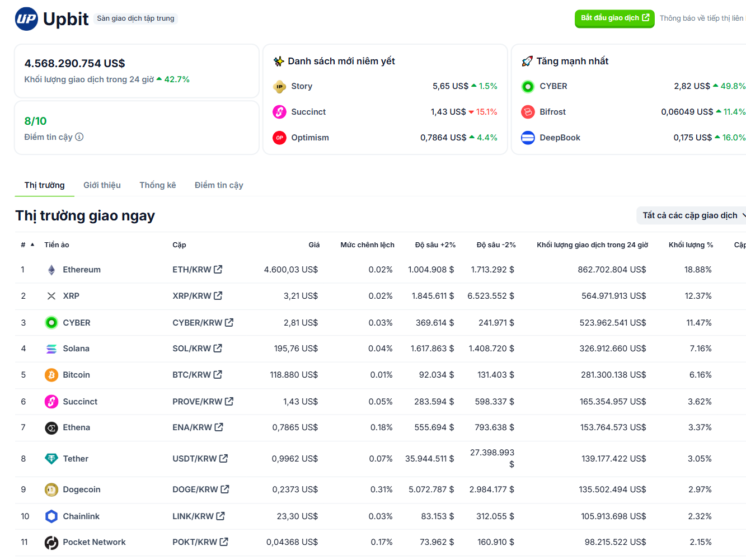Click the 8/10 trust score value
Image resolution: width=746 pixels, height=560 pixels.
[35, 121]
